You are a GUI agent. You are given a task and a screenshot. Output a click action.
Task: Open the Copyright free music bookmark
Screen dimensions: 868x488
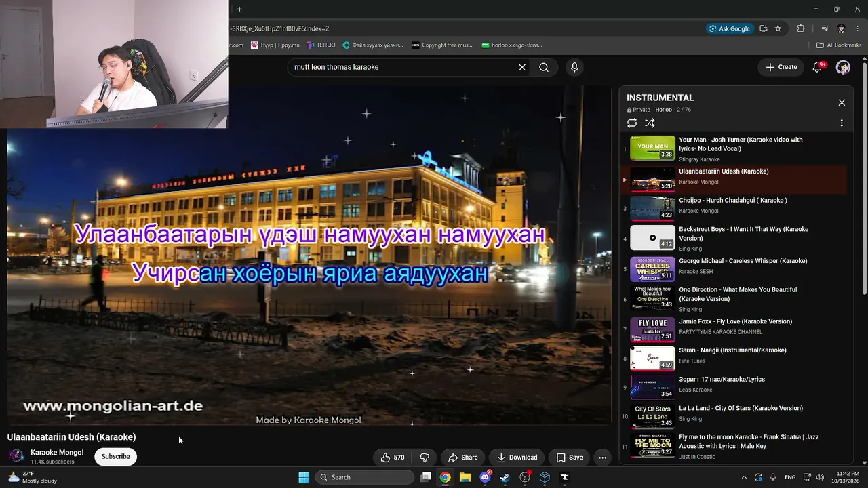[443, 45]
